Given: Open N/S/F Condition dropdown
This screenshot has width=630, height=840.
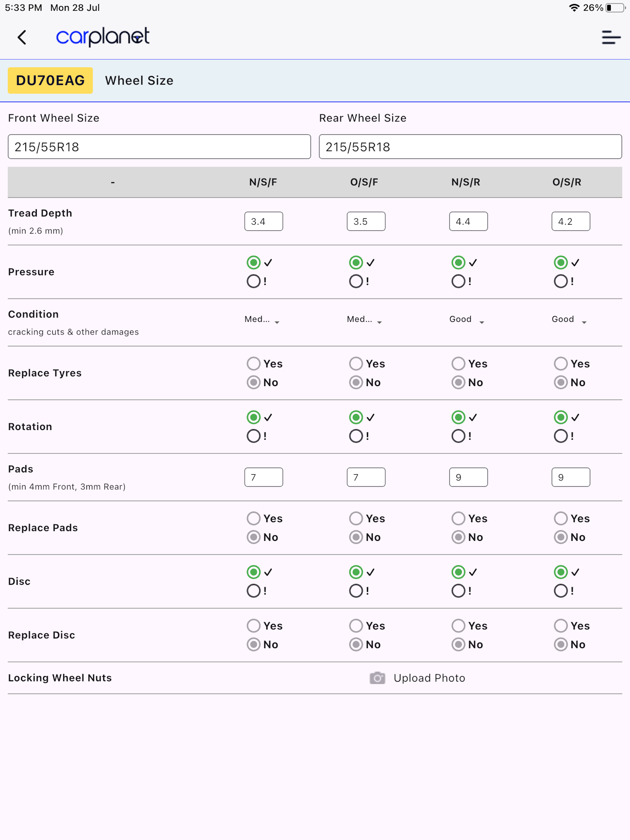Looking at the screenshot, I should [x=262, y=319].
